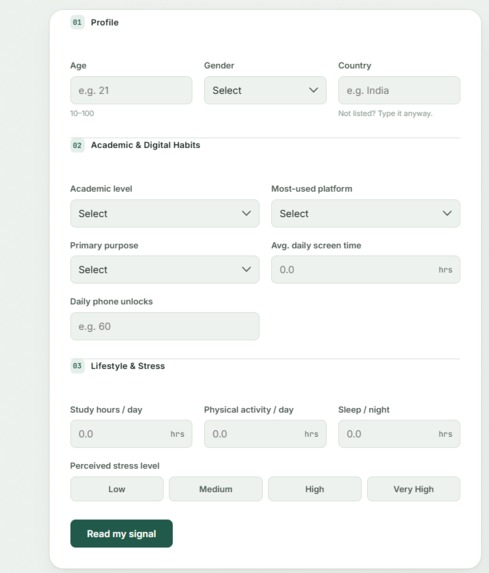Select Medium stress level
Screen dimensions: 489x573
[x=216, y=489]
